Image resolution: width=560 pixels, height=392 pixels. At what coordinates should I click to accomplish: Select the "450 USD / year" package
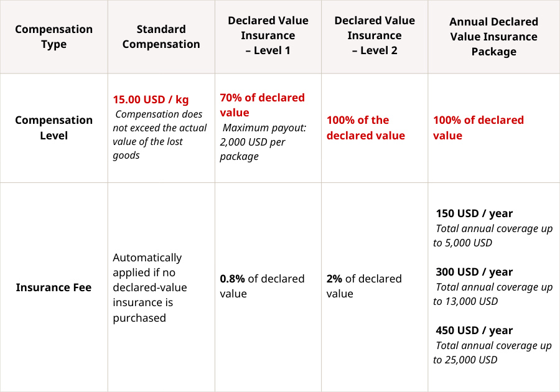[474, 330]
